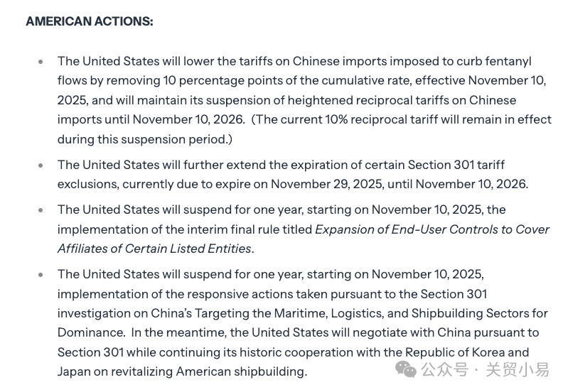Click the "AMERICAN ACTIONS:" heading
Viewport: 568px width, 392px height.
click(90, 21)
